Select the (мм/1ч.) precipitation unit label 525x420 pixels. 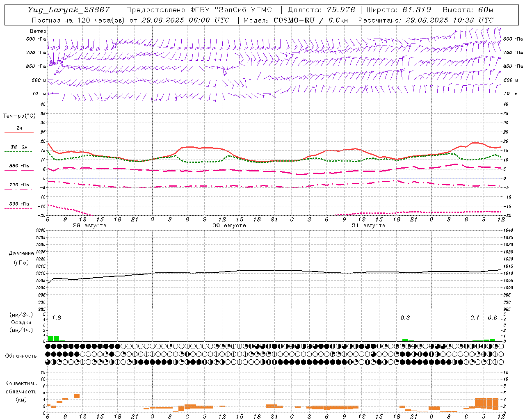point(21,330)
